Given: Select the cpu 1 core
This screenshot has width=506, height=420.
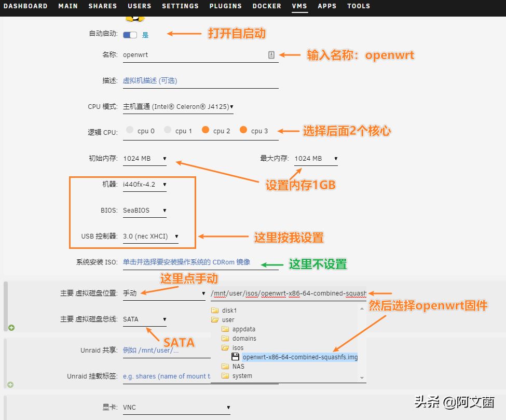Looking at the screenshot, I should click(168, 130).
